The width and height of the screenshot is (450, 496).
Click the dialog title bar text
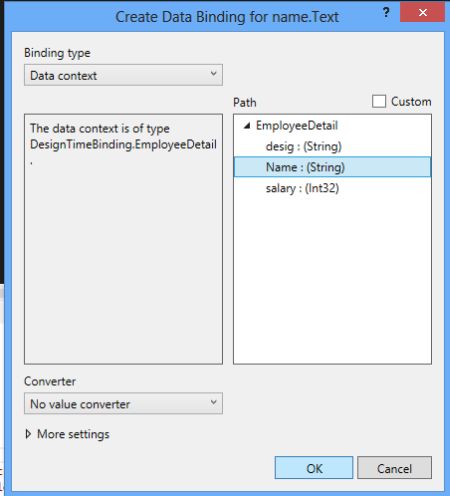tap(227, 17)
